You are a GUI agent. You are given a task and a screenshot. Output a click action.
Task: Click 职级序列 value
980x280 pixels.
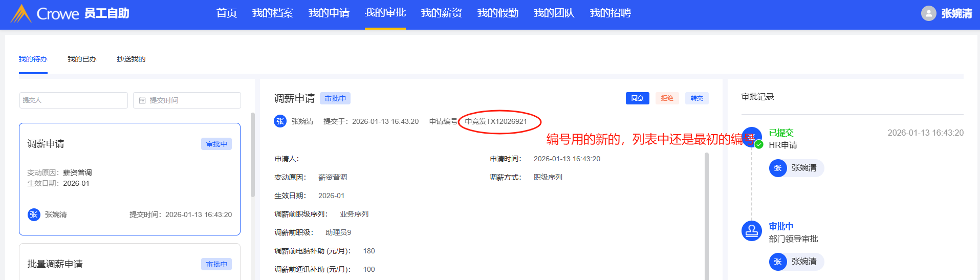pyautogui.click(x=548, y=177)
